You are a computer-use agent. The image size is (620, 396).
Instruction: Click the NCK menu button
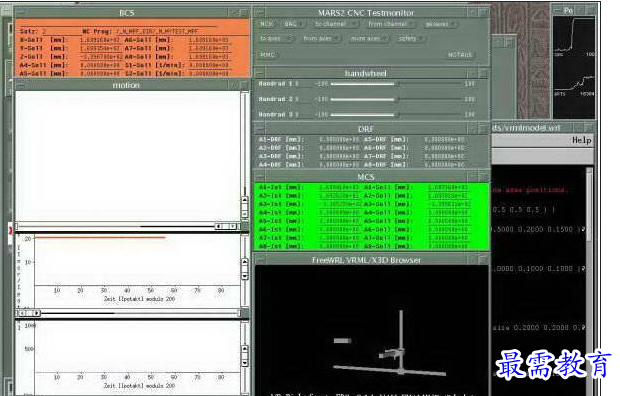[267, 24]
